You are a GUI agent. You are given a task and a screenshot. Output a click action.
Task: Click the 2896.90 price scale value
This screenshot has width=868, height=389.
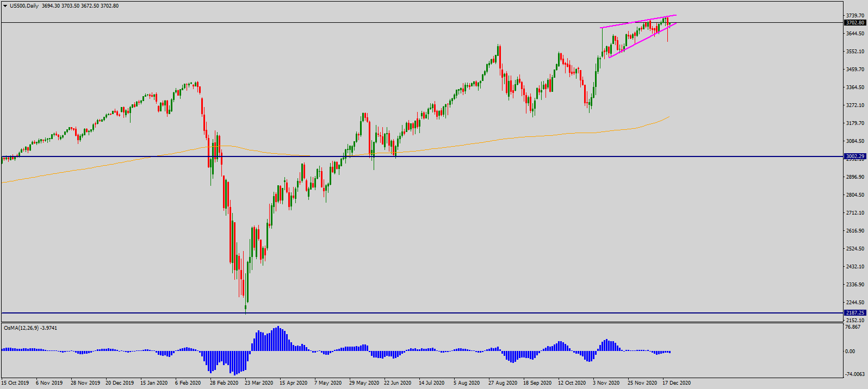point(855,177)
